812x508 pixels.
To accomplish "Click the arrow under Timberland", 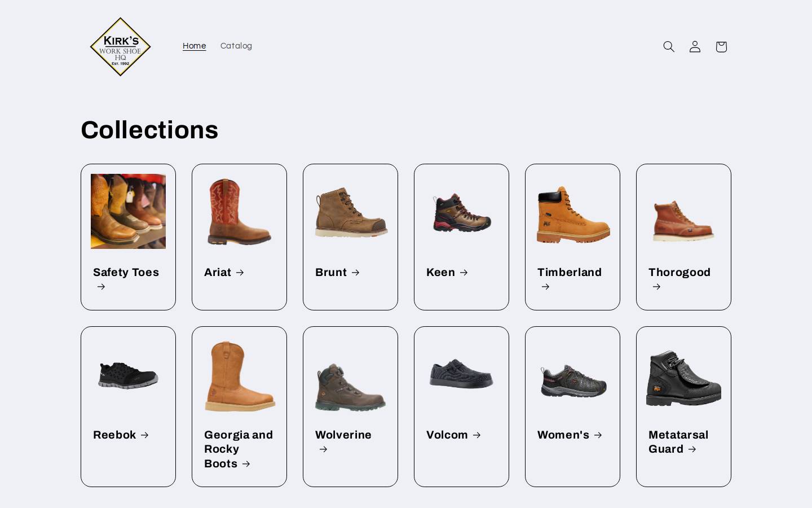I will pyautogui.click(x=545, y=287).
